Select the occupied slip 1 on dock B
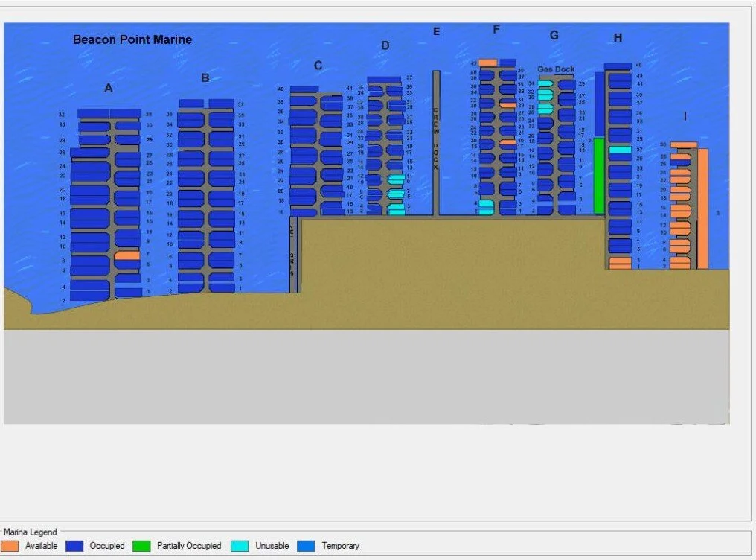This screenshot has height=560, width=756. [222, 288]
